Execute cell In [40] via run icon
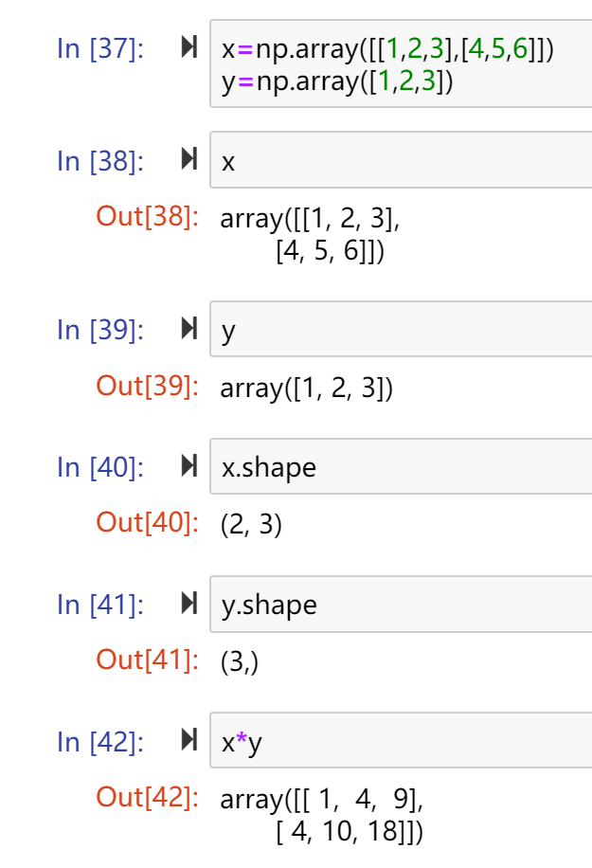 click(x=189, y=465)
